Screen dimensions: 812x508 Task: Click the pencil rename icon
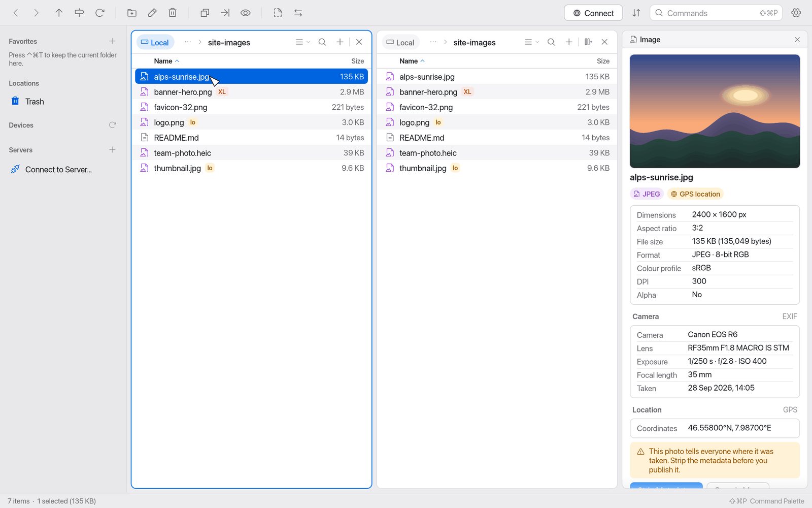[x=152, y=13]
